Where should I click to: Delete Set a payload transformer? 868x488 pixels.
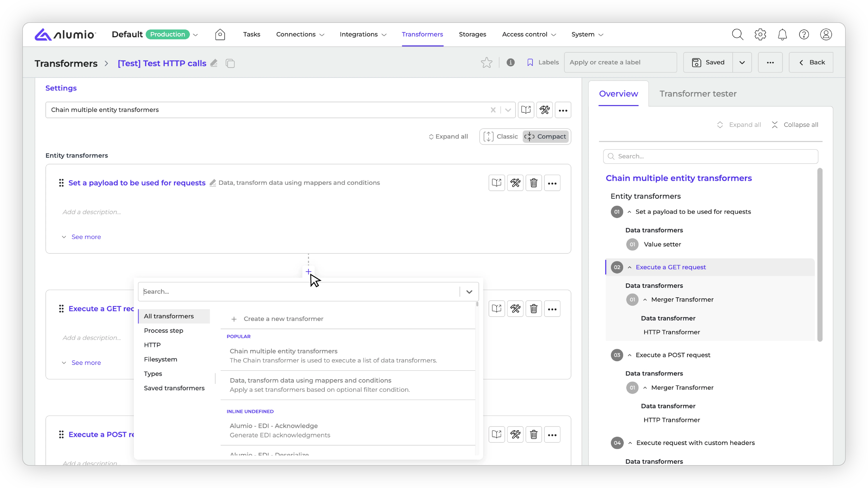[x=534, y=183]
